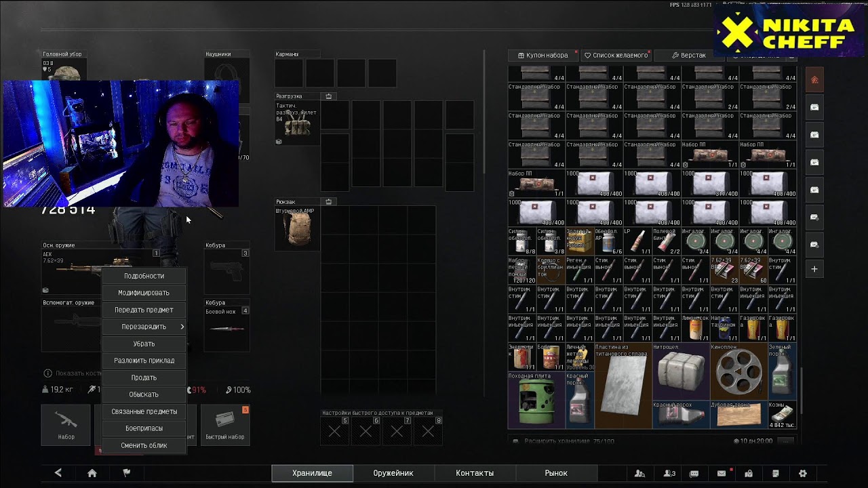Click the Быстрый набор button
The image size is (868, 488).
225,425
